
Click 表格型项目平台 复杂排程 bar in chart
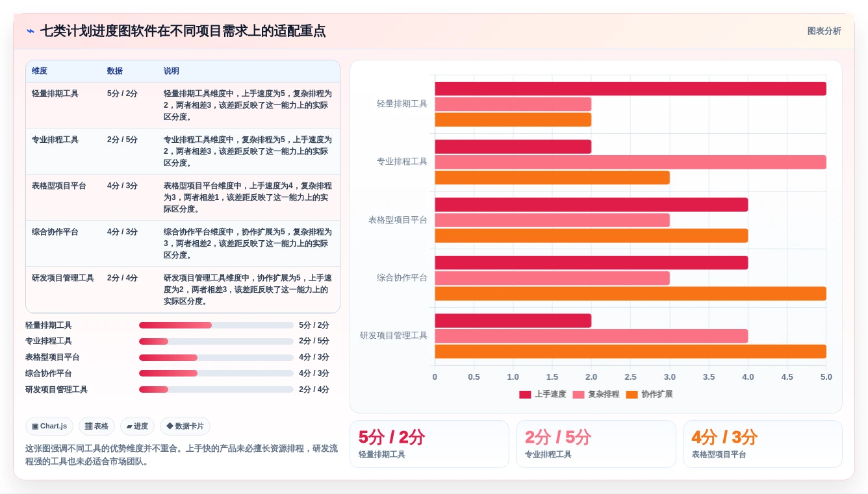pyautogui.click(x=552, y=220)
